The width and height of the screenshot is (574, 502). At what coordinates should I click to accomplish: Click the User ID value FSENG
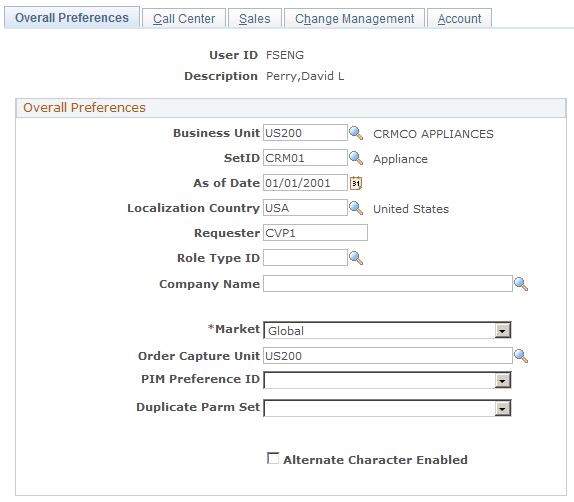(x=285, y=55)
